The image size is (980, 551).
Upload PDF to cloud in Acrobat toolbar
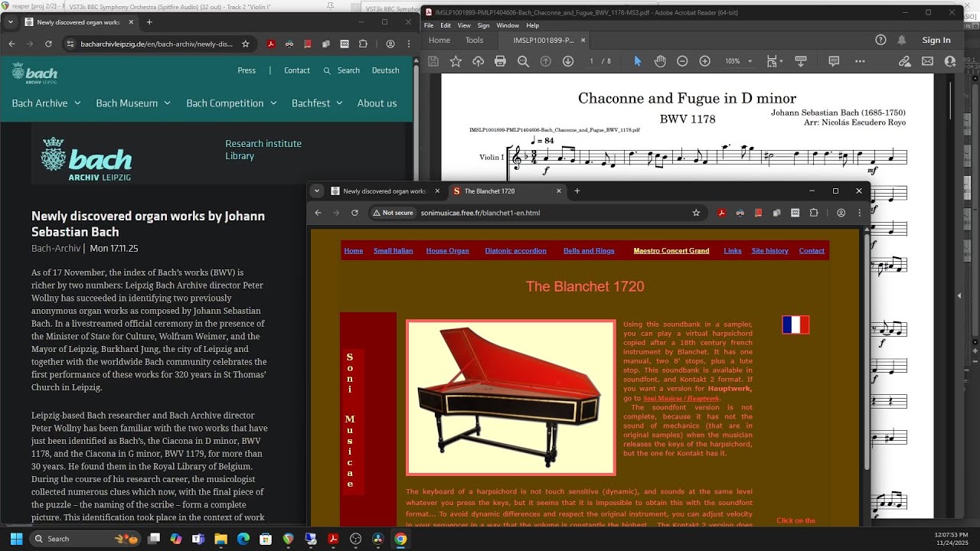tap(478, 61)
